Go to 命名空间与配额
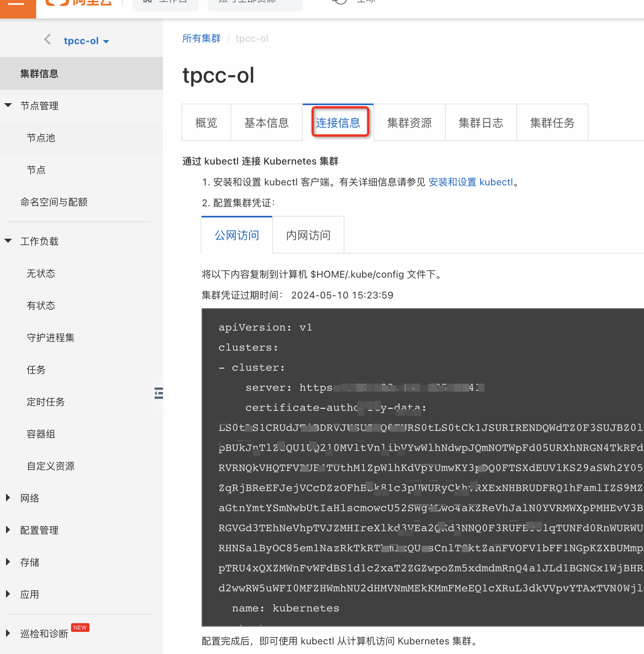The image size is (644, 654). [x=54, y=202]
